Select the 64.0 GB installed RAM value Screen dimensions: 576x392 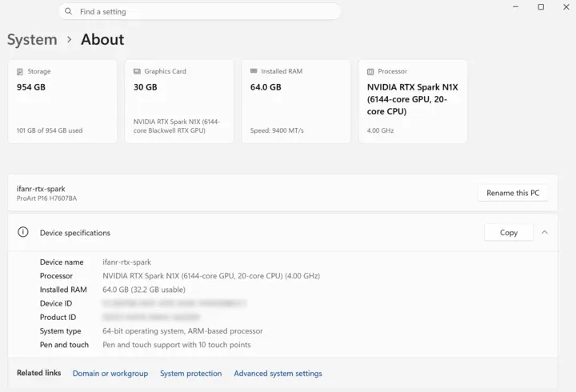(x=266, y=87)
